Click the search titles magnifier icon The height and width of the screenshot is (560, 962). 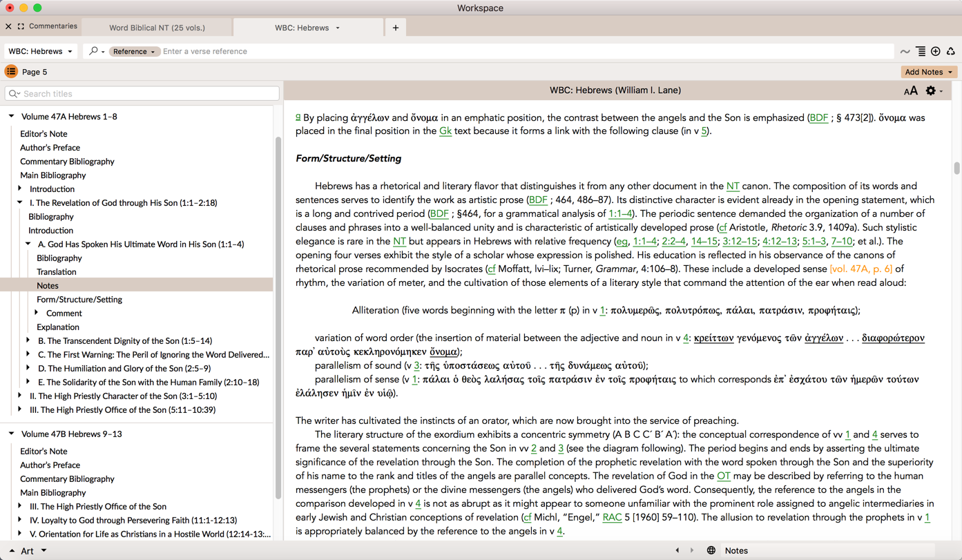point(14,93)
